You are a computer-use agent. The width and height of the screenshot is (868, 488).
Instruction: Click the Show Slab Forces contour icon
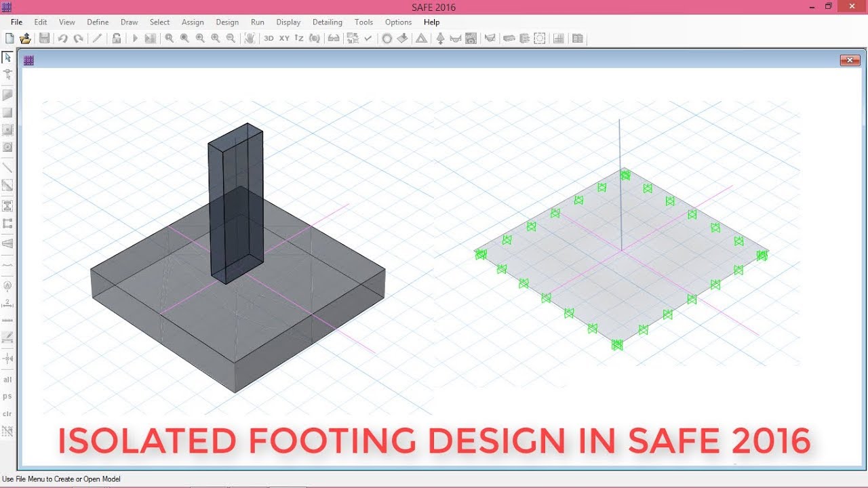[x=471, y=39]
